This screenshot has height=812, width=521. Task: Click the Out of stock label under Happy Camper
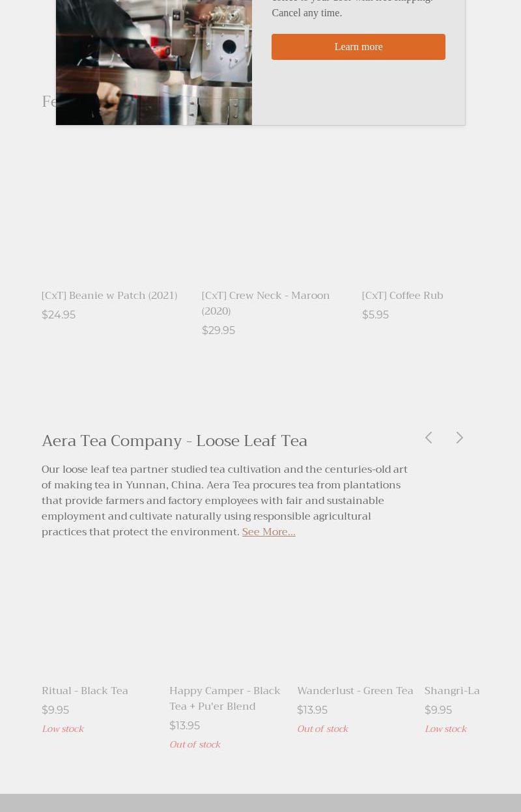pyautogui.click(x=195, y=745)
